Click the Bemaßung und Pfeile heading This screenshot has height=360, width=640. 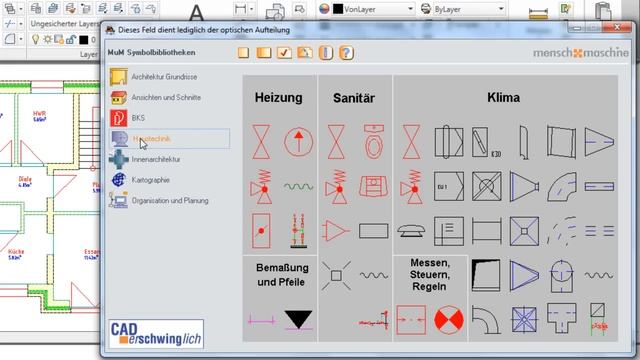point(282,275)
